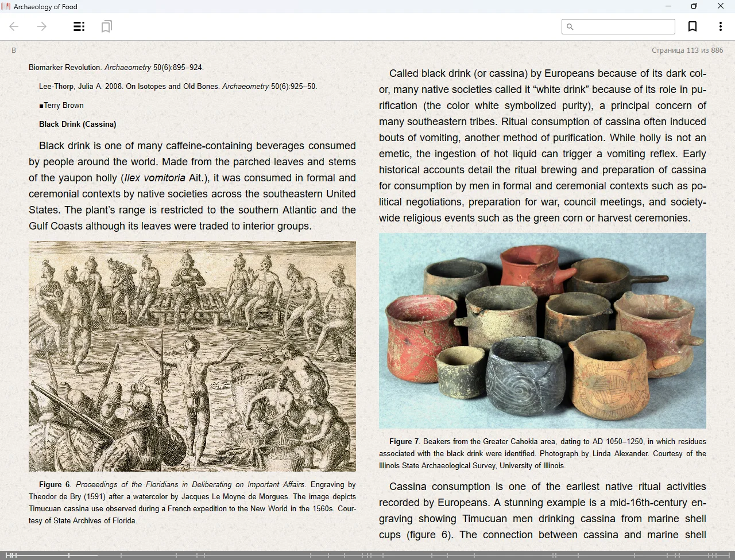735x560 pixels.
Task: Maximize or restore the reader window
Action: click(x=694, y=6)
